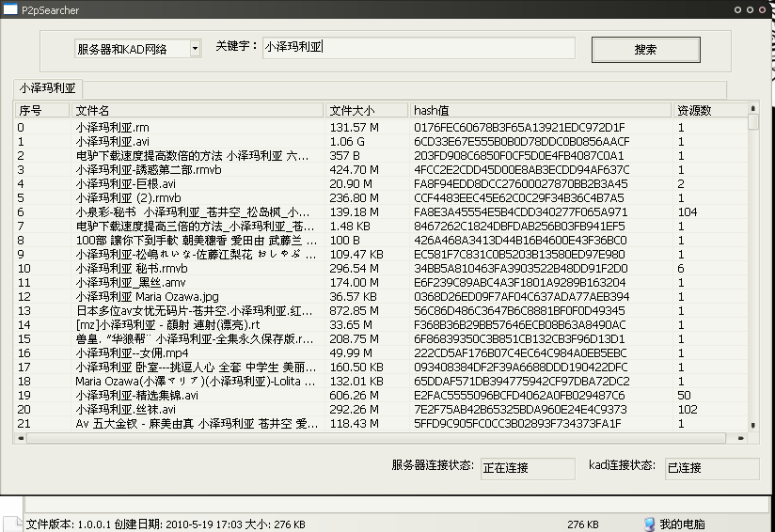The image size is (775, 532).
Task: Click hash beginning E6F239C89ABC
Action: point(520,283)
